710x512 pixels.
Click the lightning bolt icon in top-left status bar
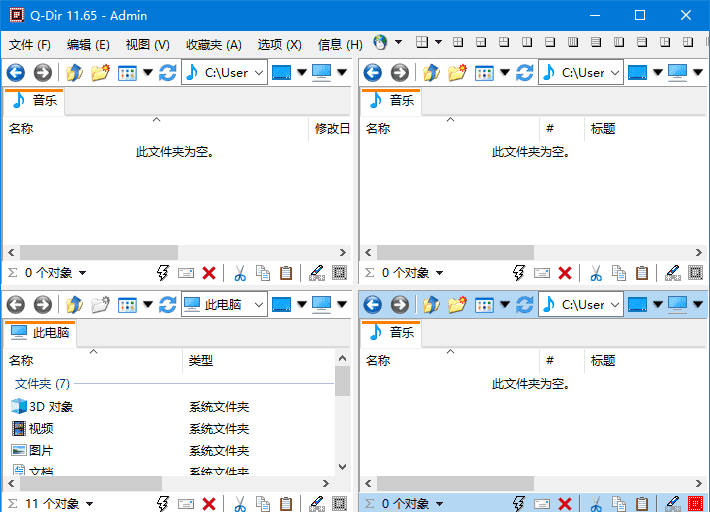point(163,273)
